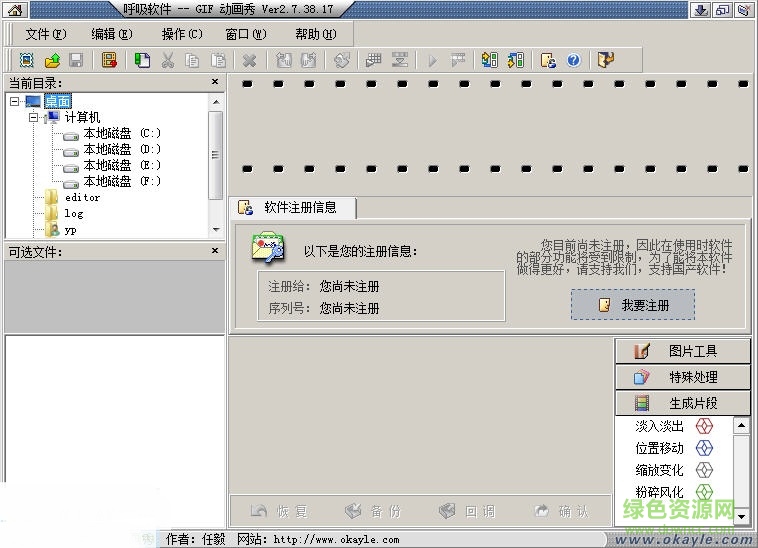Open the 文件 menu
Image resolution: width=758 pixels, height=548 pixels.
(44, 34)
